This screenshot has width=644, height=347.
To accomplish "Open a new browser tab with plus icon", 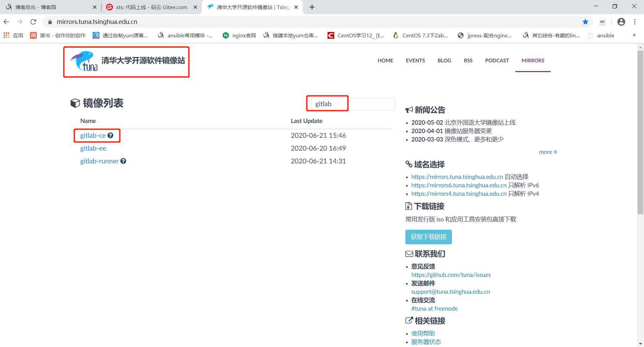I will tap(312, 7).
